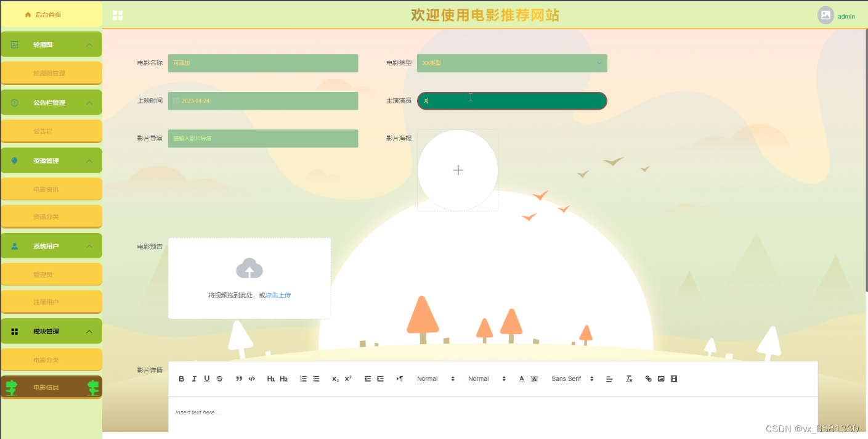Viewport: 868px width, 439px height.
Task: Open the Sans Serif font dropdown
Action: pos(573,379)
